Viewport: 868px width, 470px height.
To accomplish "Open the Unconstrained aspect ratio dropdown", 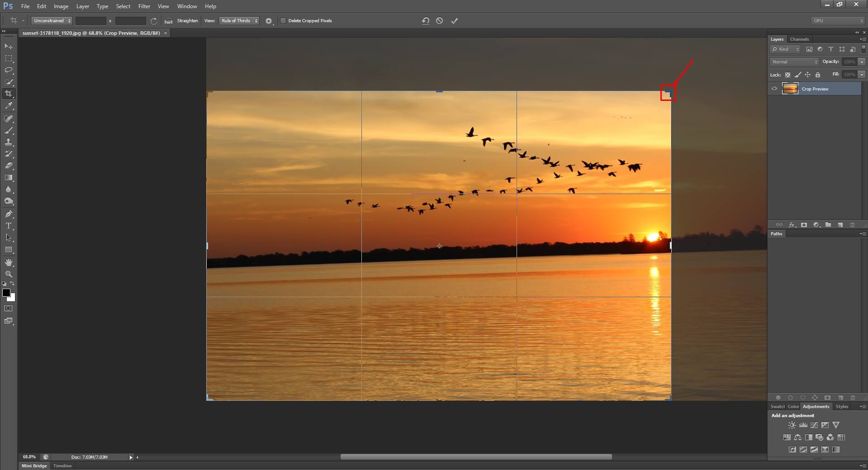I will (x=52, y=21).
